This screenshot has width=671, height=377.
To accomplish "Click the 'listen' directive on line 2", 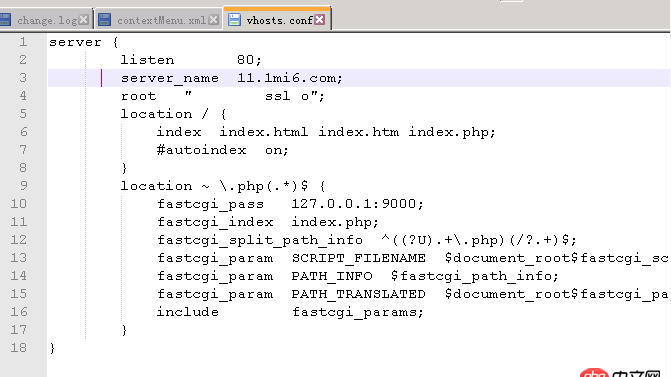I will click(147, 60).
